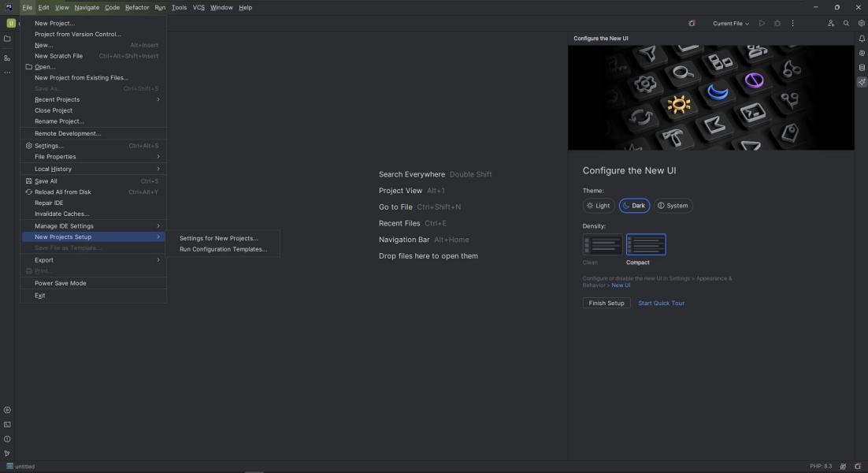Open the Project tool window icon
The height and width of the screenshot is (473, 868).
pyautogui.click(x=7, y=39)
